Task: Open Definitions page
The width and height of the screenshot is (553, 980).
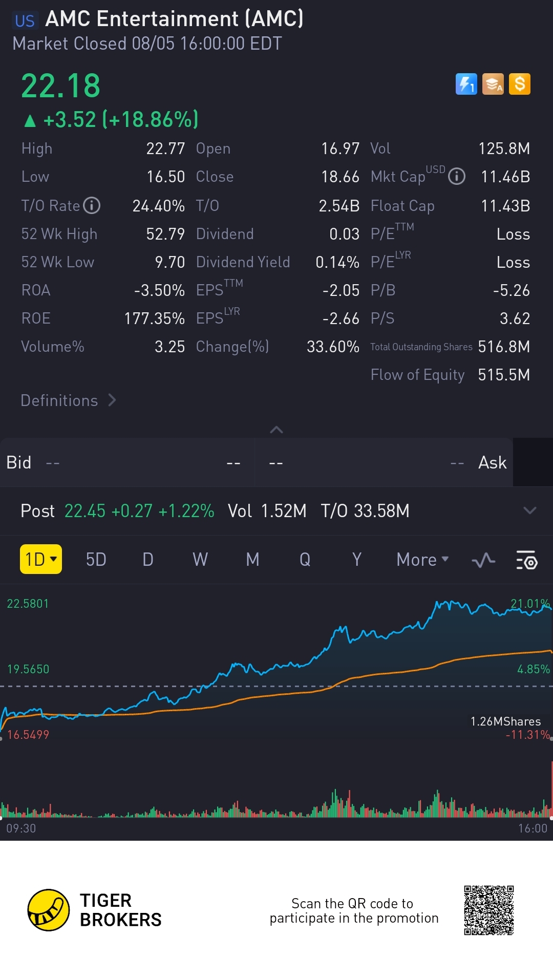Action: (69, 400)
